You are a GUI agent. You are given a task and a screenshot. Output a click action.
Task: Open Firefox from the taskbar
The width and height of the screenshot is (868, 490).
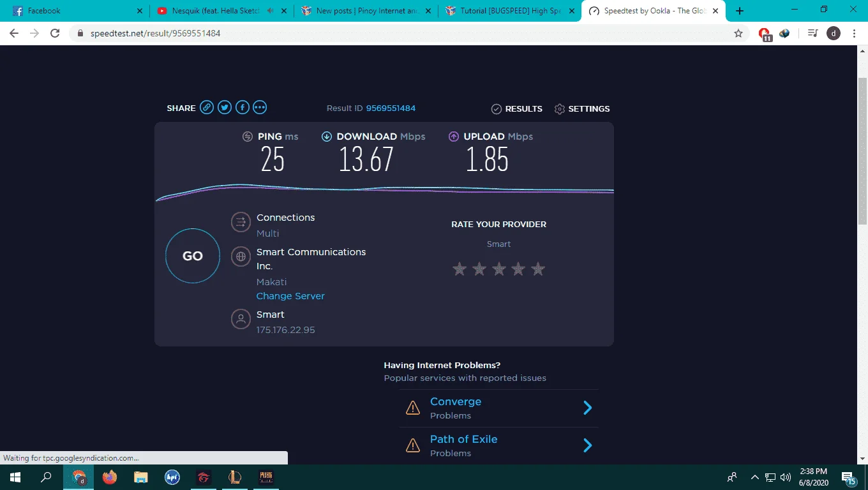click(110, 477)
